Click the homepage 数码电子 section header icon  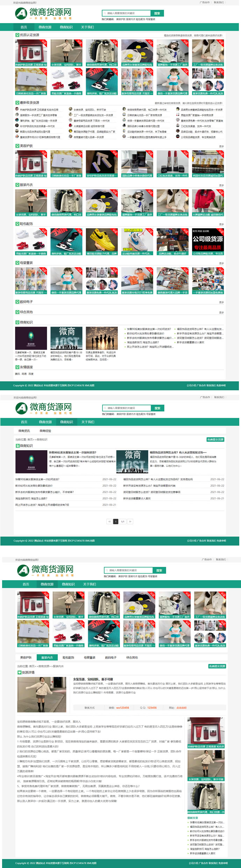pos(17,302)
